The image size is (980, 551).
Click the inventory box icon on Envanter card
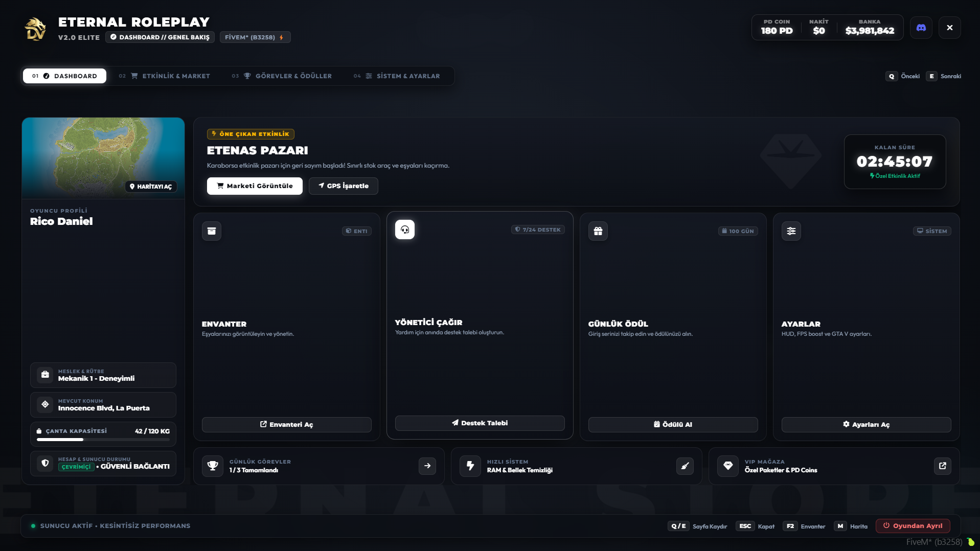[x=211, y=231]
